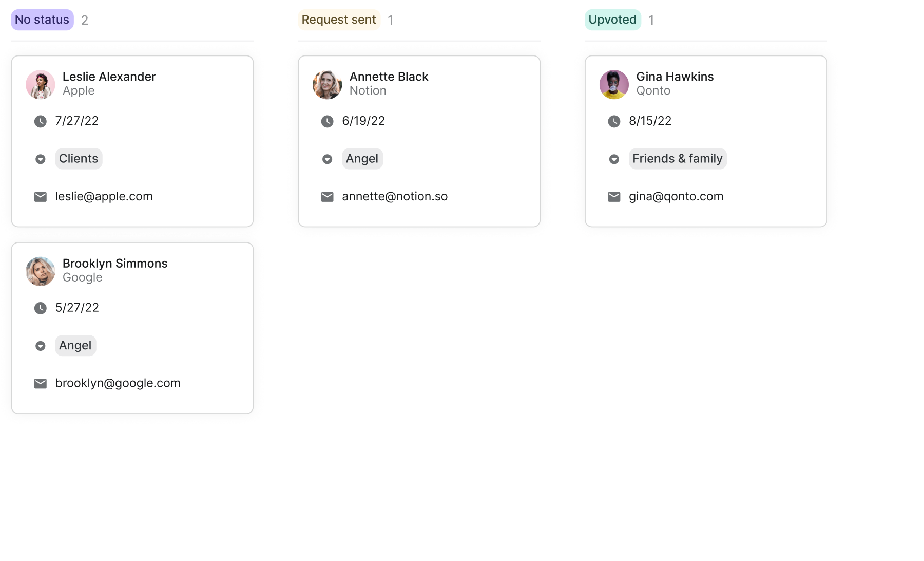The width and height of the screenshot is (924, 561).
Task: Click the clock icon next to 5/27/22
Action: 41,308
